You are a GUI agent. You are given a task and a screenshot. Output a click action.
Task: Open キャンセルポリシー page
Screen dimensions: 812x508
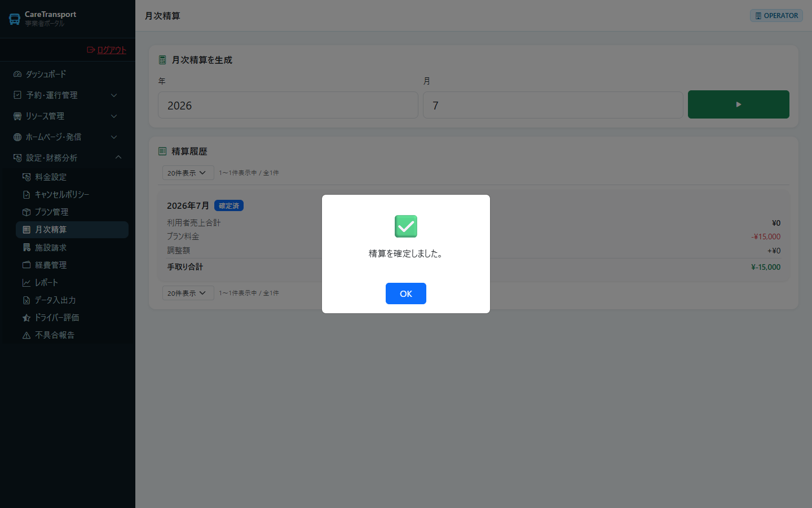pyautogui.click(x=72, y=194)
